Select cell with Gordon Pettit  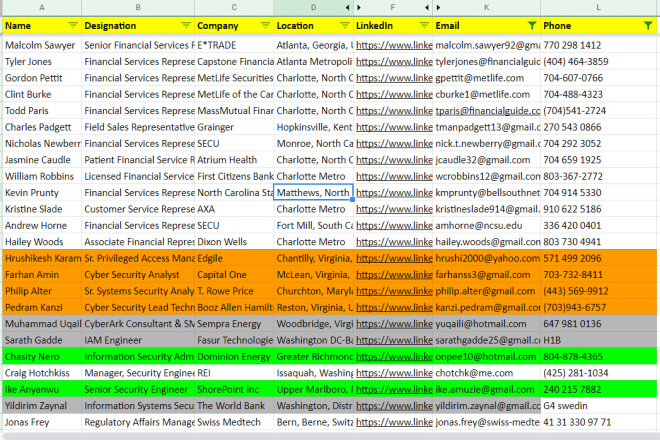point(42,78)
